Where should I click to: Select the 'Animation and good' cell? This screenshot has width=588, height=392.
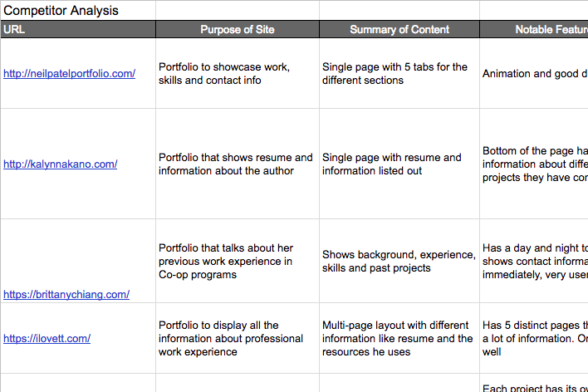(x=533, y=74)
